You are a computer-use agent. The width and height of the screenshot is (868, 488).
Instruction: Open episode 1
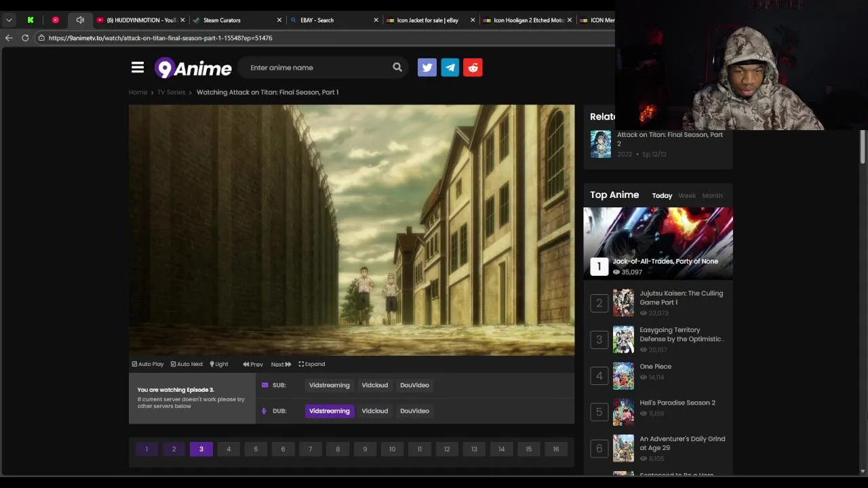(146, 449)
